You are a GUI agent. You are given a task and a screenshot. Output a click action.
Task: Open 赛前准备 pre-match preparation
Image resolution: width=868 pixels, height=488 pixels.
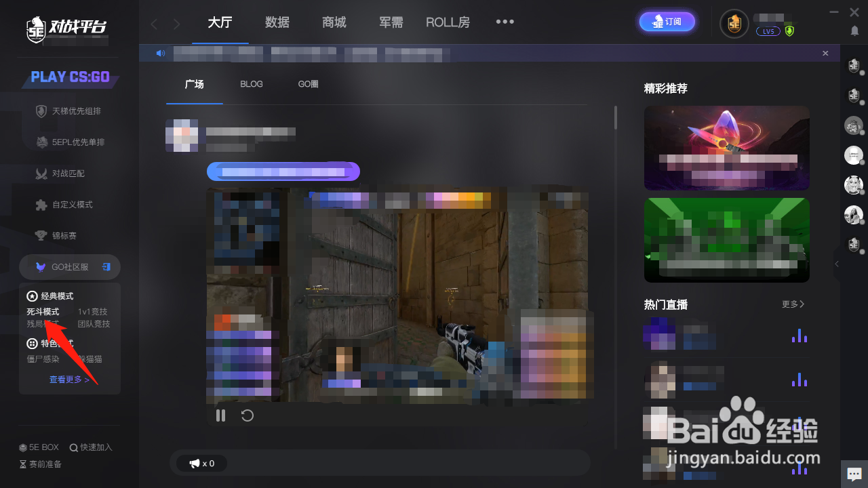tap(41, 464)
